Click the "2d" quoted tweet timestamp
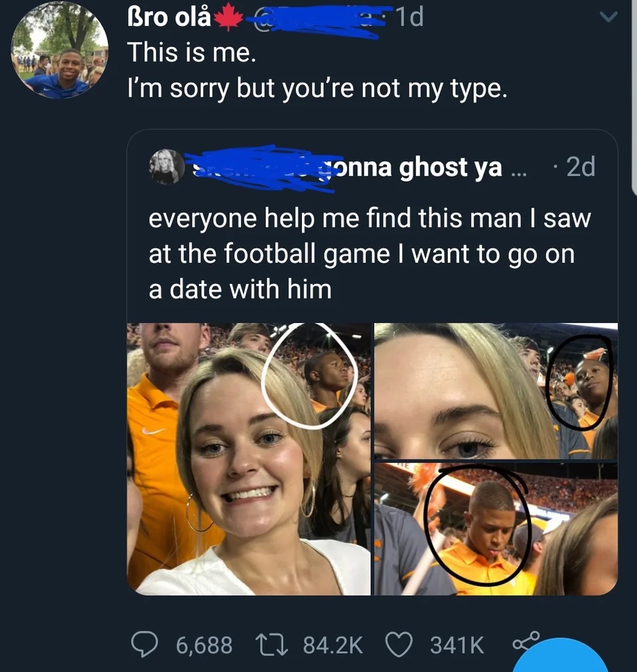637x672 pixels. [580, 167]
